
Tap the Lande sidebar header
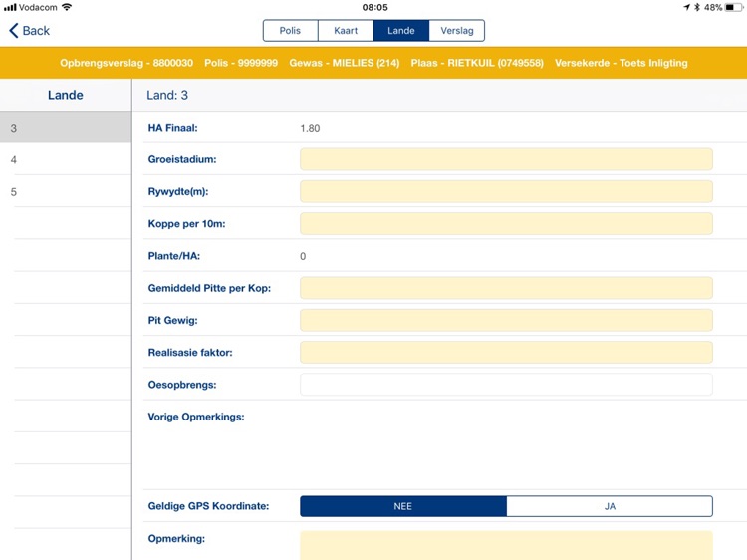66,95
